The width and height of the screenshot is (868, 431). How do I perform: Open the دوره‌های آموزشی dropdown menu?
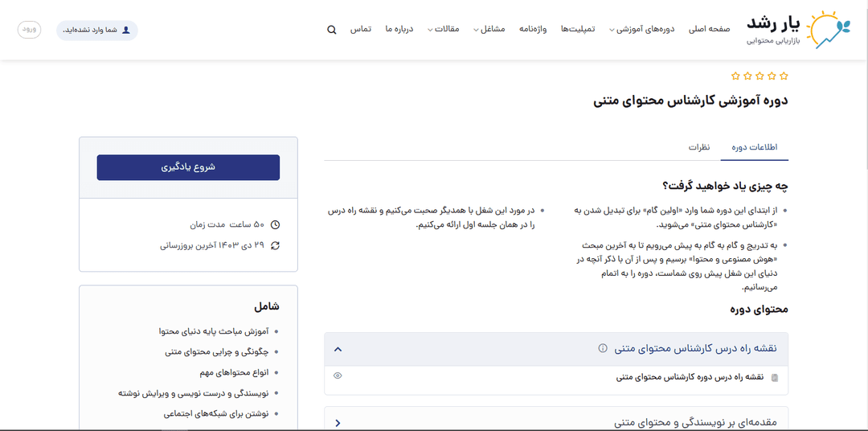tap(642, 30)
